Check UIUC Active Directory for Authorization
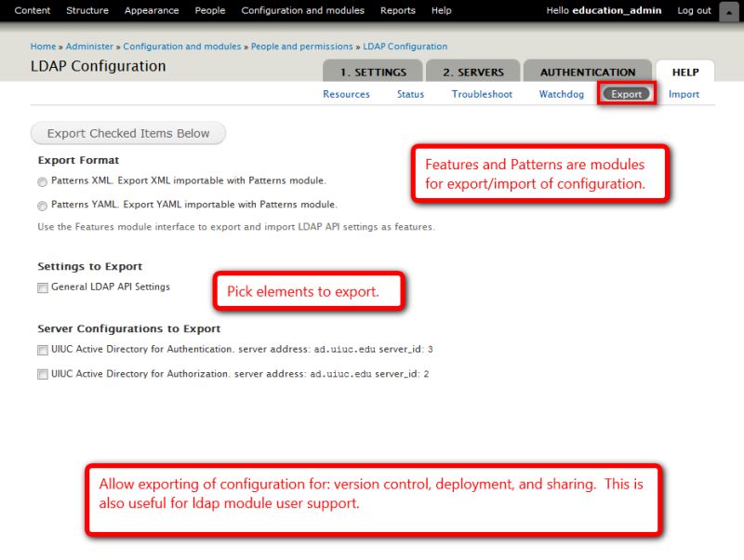This screenshot has height=560, width=744. click(42, 374)
